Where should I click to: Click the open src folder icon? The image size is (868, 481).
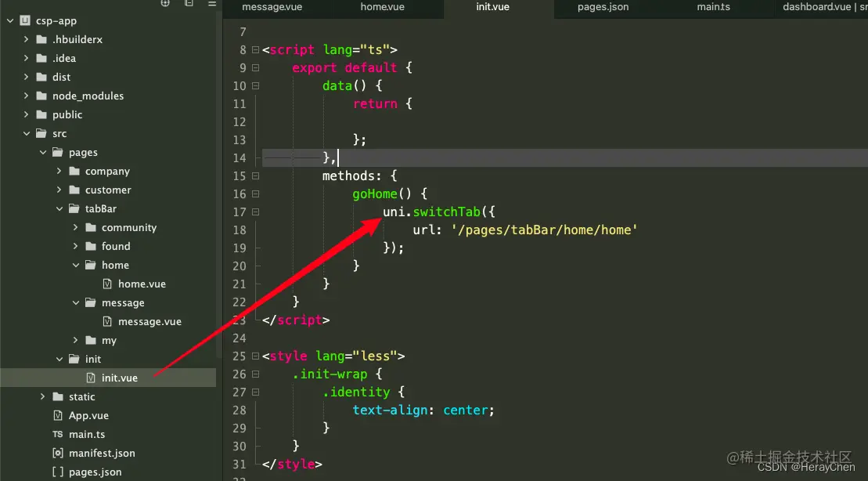coord(41,133)
